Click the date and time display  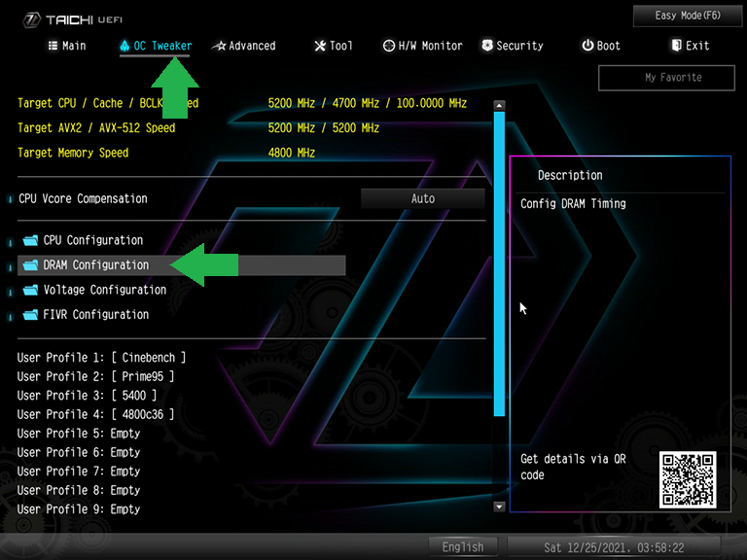[x=614, y=547]
